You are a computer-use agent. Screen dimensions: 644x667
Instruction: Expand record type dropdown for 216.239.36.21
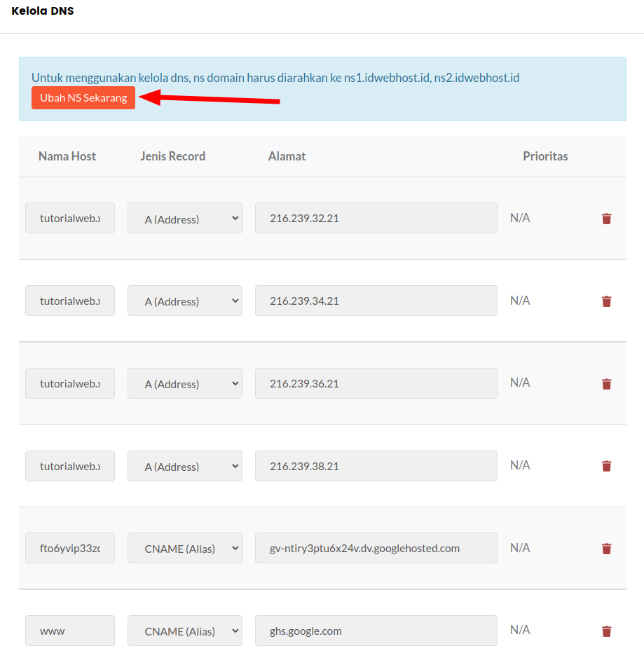(185, 383)
